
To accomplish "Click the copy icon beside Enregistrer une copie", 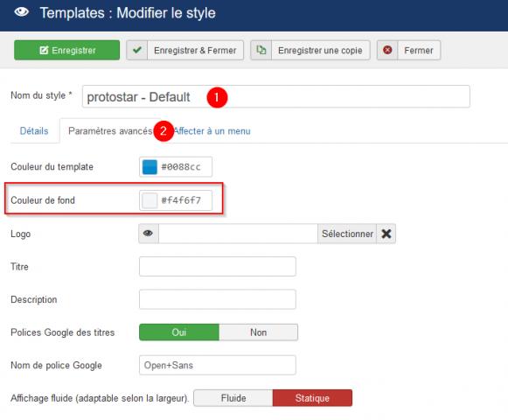I will 261,50.
